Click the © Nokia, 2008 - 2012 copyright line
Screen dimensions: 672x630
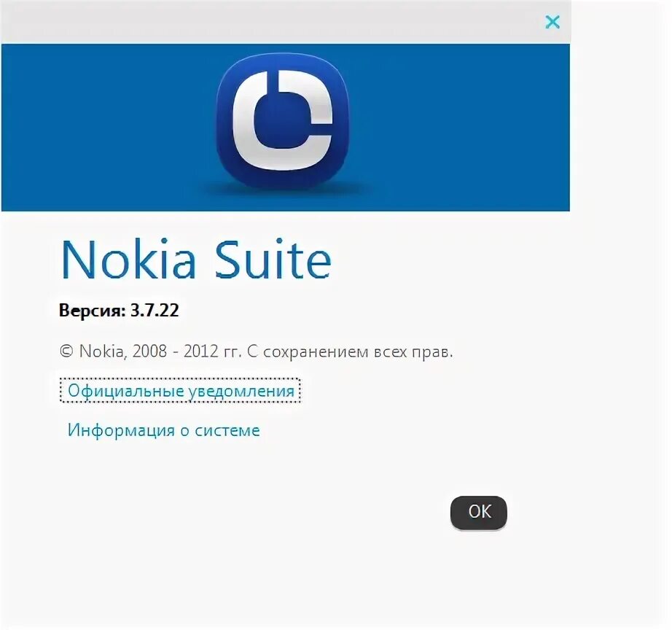[257, 351]
